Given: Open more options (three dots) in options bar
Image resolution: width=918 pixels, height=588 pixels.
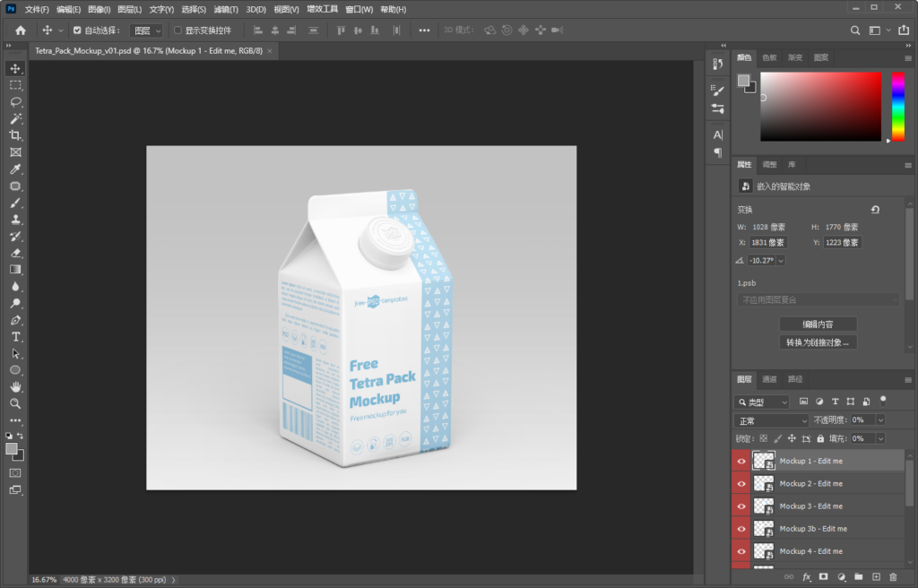Looking at the screenshot, I should point(424,30).
